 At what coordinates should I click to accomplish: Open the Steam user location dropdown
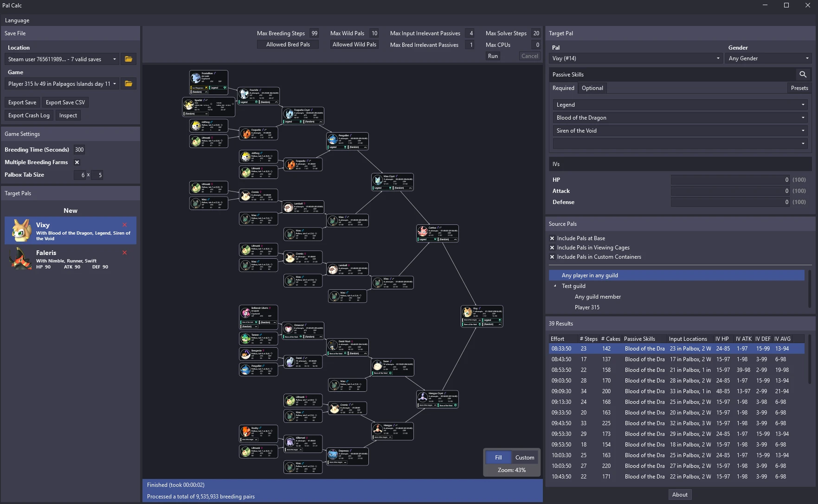pyautogui.click(x=62, y=59)
